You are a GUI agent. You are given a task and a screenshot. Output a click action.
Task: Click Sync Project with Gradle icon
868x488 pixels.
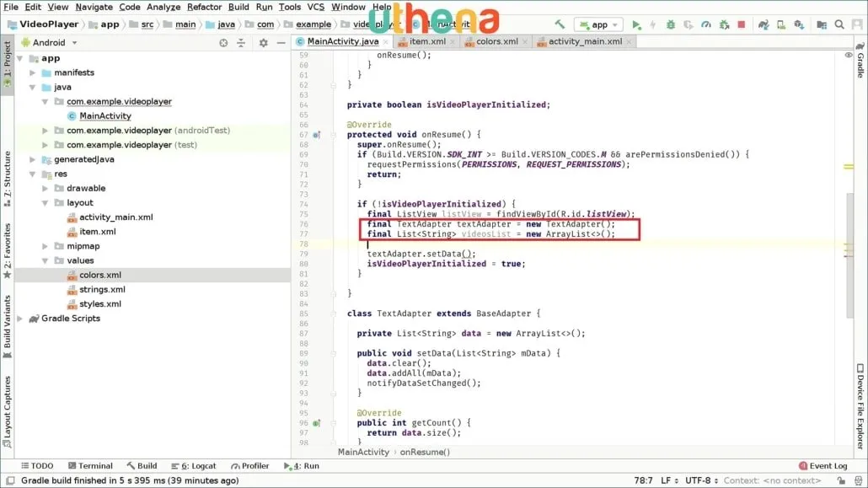764,25
